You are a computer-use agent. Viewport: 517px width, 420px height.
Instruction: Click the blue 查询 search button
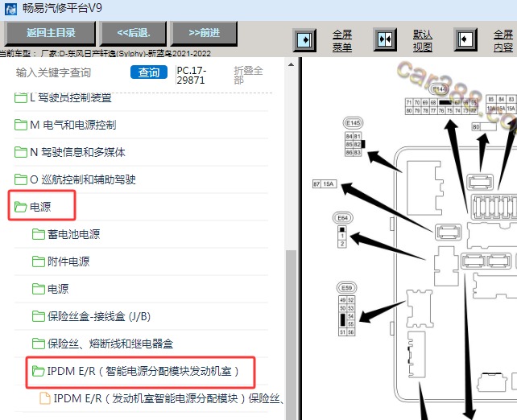coord(149,72)
